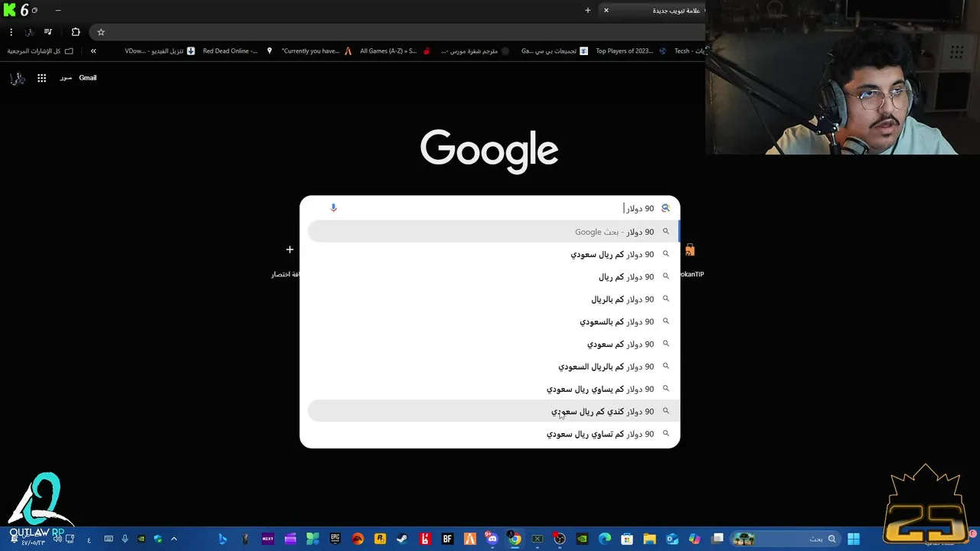Viewport: 980px width, 551px height.
Task: Open Copilot icon in the taskbar
Action: tap(694, 539)
